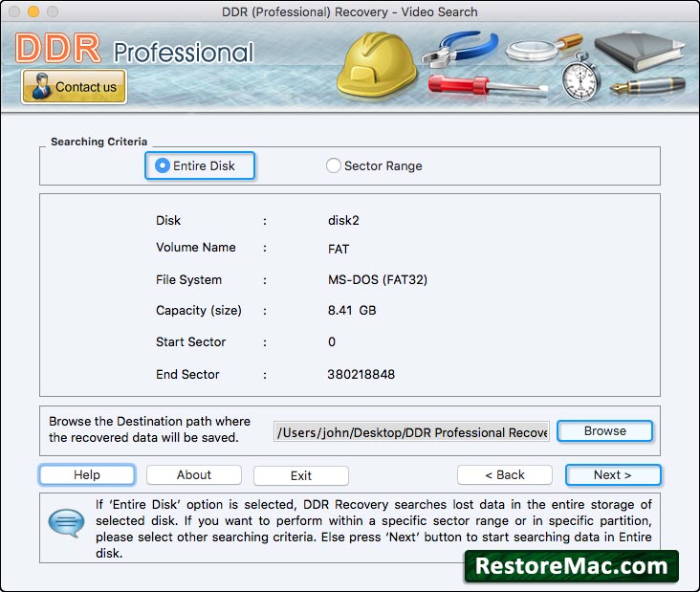Viewport: 700px width, 592px height.
Task: Click the MS-DOS (FAT32) file system value
Action: (377, 280)
